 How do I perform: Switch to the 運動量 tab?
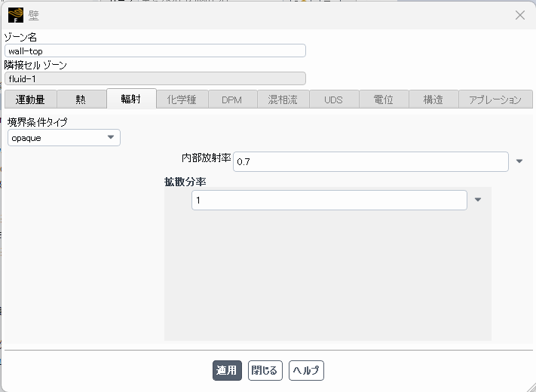click(x=30, y=100)
